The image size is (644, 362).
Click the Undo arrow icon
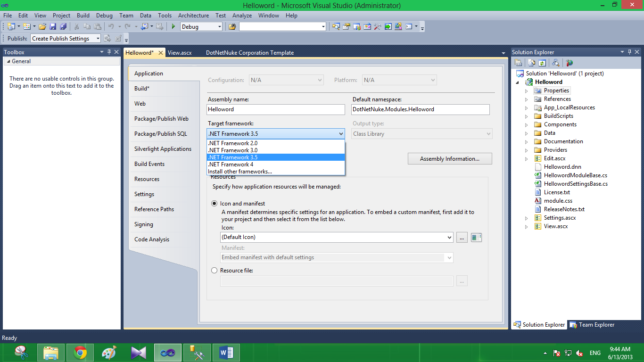111,26
